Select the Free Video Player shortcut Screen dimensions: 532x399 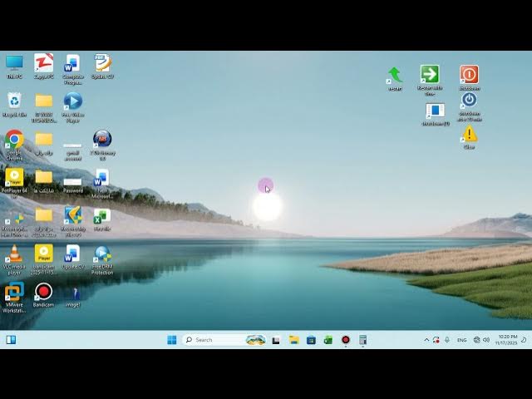pyautogui.click(x=73, y=107)
